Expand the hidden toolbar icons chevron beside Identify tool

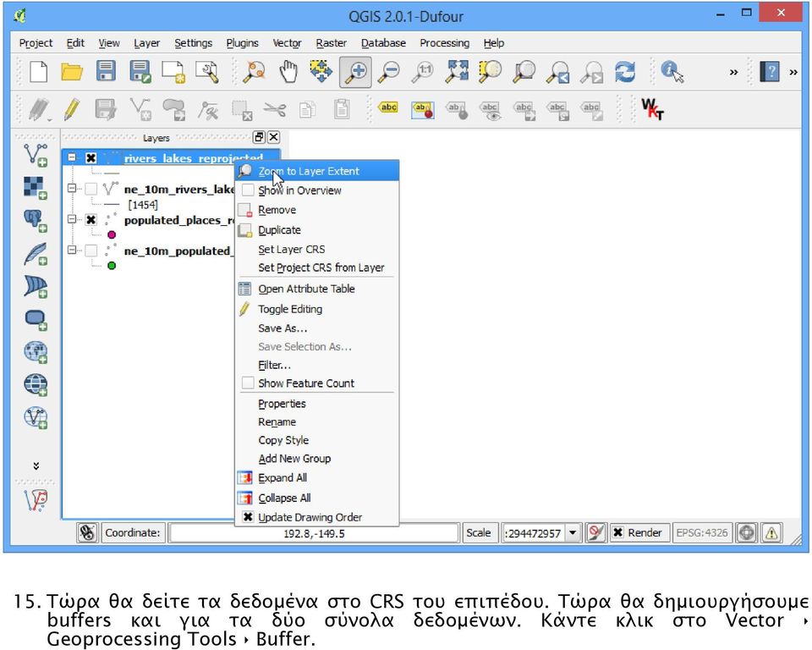coord(733,73)
